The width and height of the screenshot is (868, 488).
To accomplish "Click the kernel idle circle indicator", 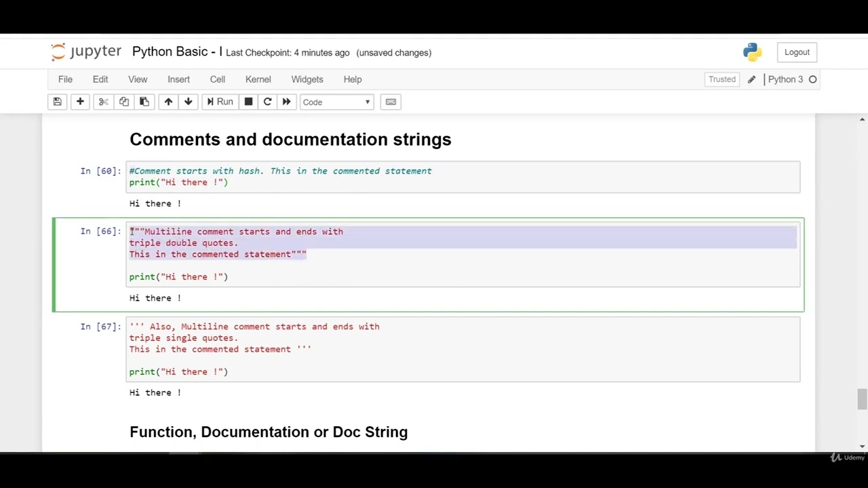I will 812,79.
